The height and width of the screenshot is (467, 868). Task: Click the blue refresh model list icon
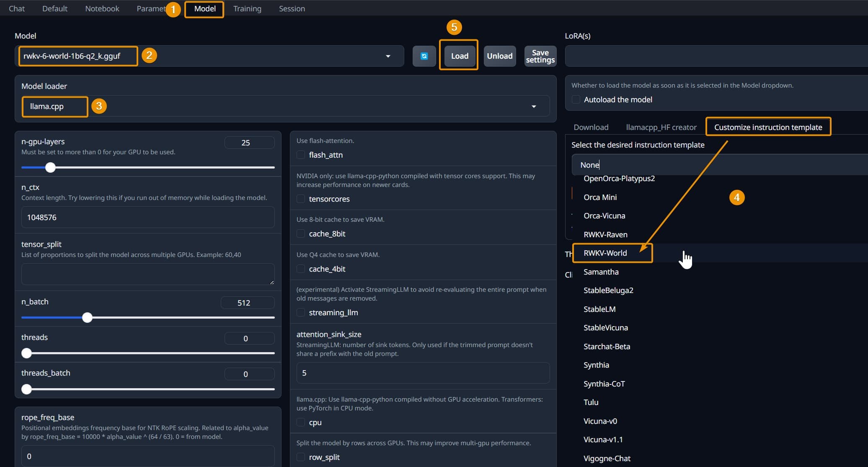(424, 56)
